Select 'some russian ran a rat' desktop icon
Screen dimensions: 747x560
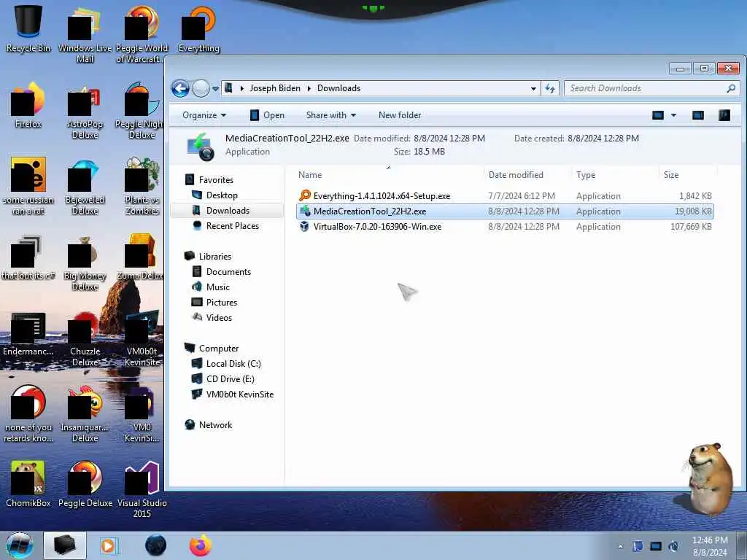(28, 187)
